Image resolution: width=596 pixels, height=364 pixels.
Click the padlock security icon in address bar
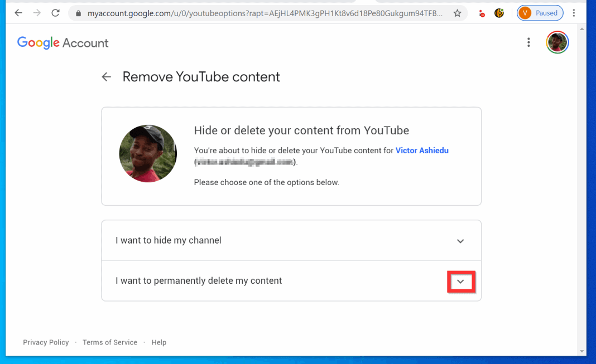point(78,13)
